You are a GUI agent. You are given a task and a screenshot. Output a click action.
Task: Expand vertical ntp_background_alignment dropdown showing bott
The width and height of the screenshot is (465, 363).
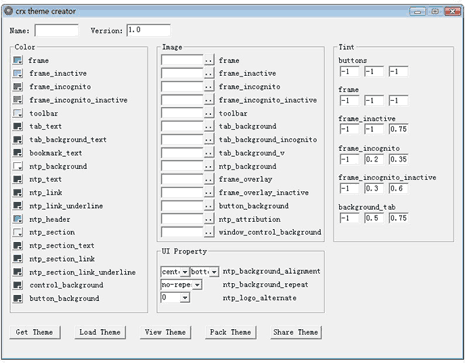(214, 272)
